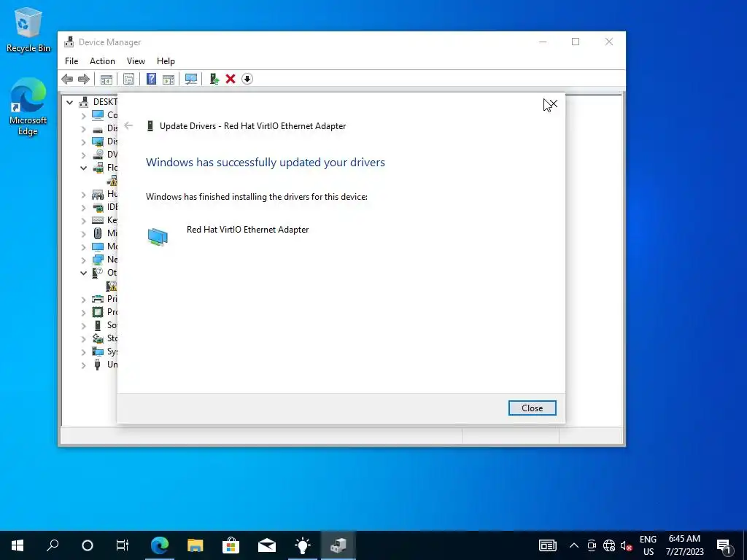747x560 pixels.
Task: Open the Mail app from taskbar
Action: 267,545
